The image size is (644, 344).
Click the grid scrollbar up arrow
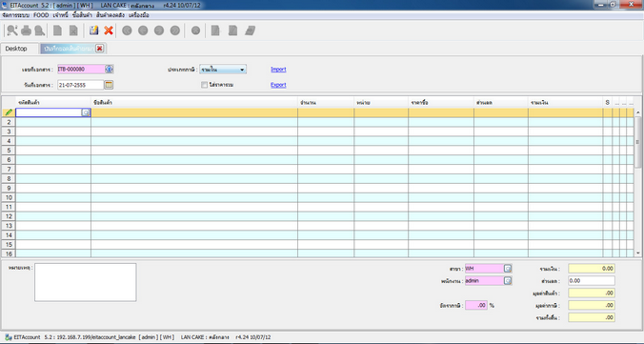(x=638, y=112)
